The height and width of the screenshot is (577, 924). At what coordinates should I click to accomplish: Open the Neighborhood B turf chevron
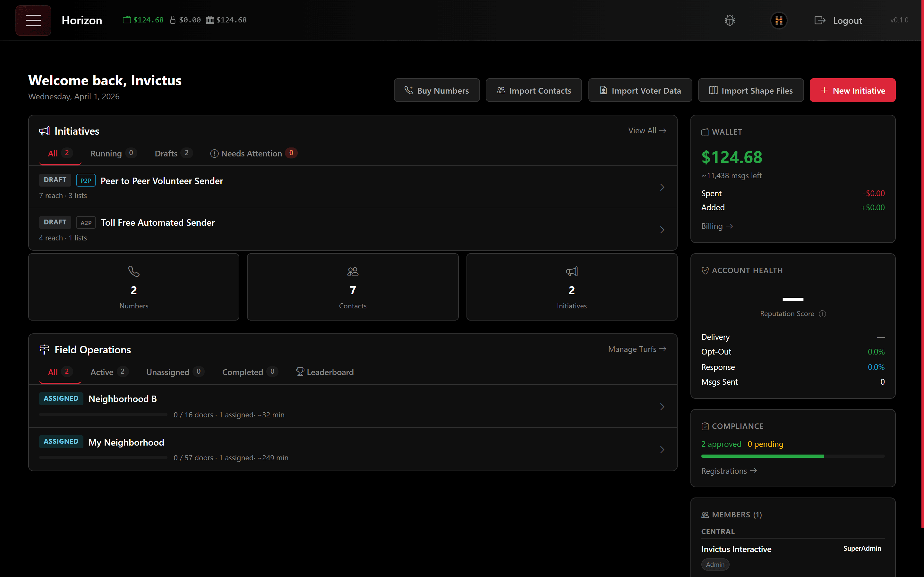[662, 406]
